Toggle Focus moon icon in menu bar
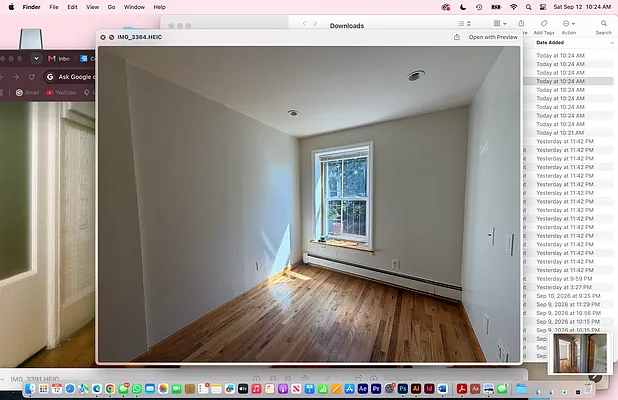This screenshot has width=618, height=400. click(x=463, y=7)
